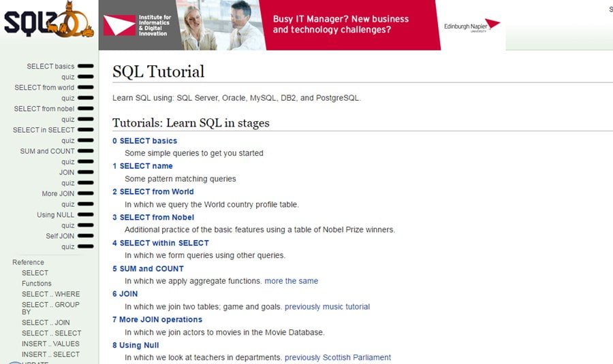The image size is (613, 364).
Task: Open tutorial 5 SUM and COUNT
Action: point(148,269)
